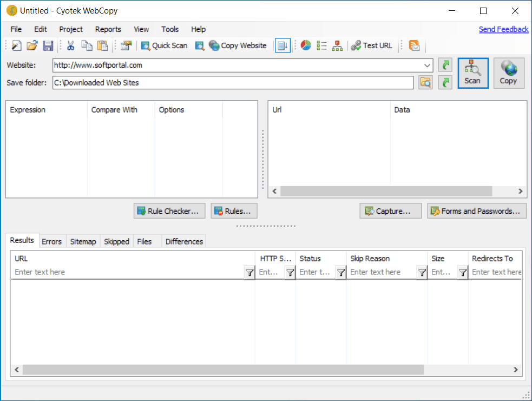
Task: Save the project using the floppy disk icon
Action: pos(48,46)
